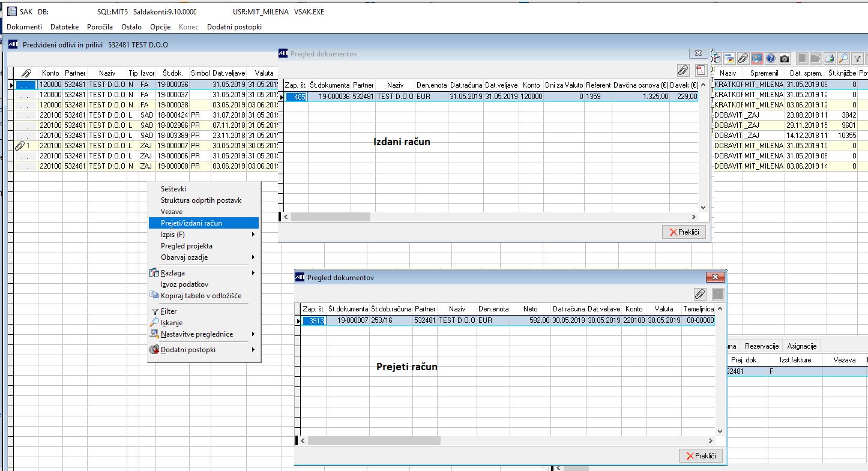Click the funnel filter icon in toolbar
Viewport: 868px width, 471px height.
coord(858,58)
